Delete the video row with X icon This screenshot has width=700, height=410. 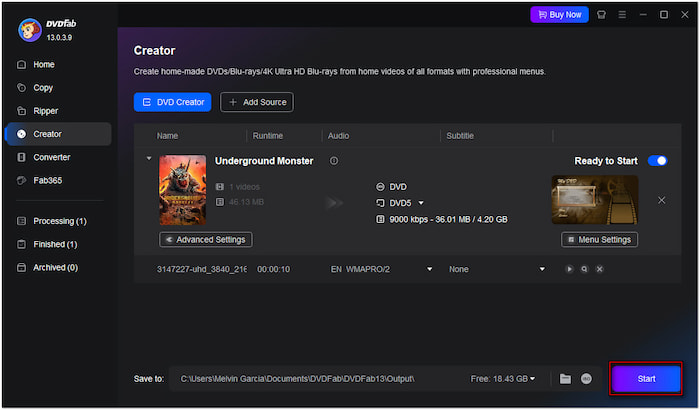coord(600,269)
